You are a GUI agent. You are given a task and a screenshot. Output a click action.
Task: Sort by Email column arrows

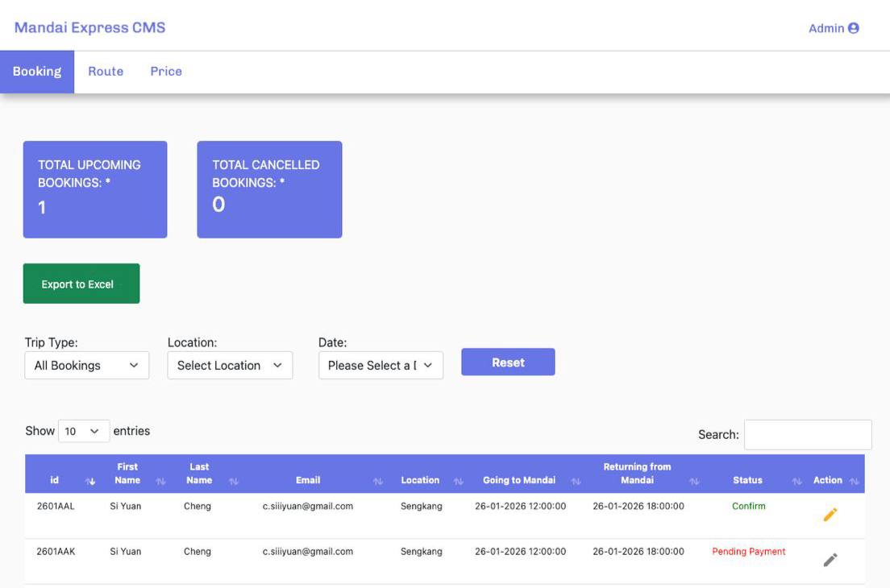[x=378, y=481]
